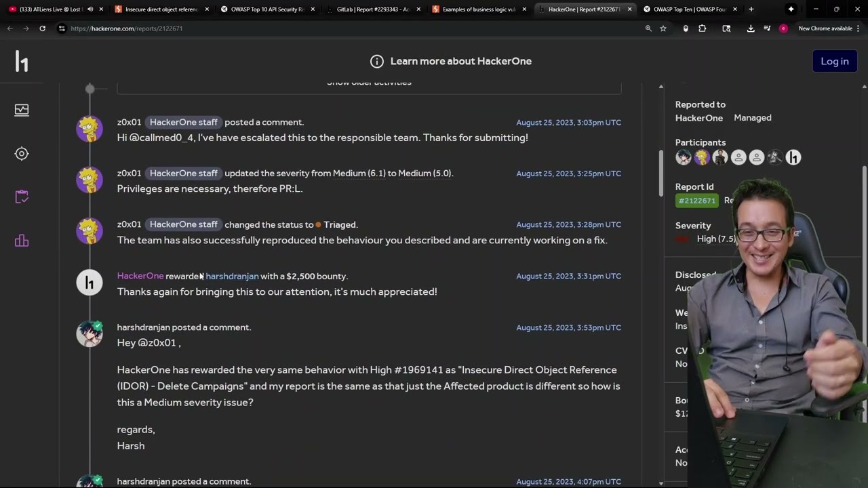
Task: Click the pink Chrome profile avatar
Action: pos(783,28)
